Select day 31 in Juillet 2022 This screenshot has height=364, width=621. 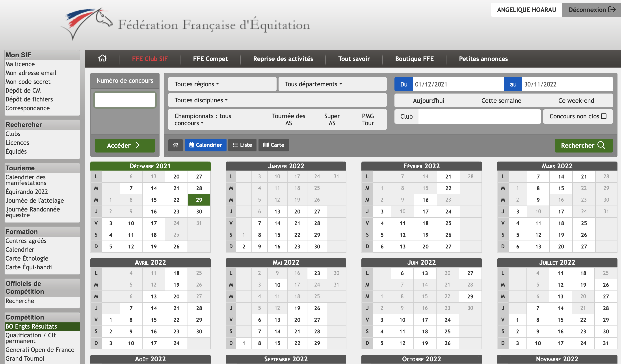click(606, 343)
